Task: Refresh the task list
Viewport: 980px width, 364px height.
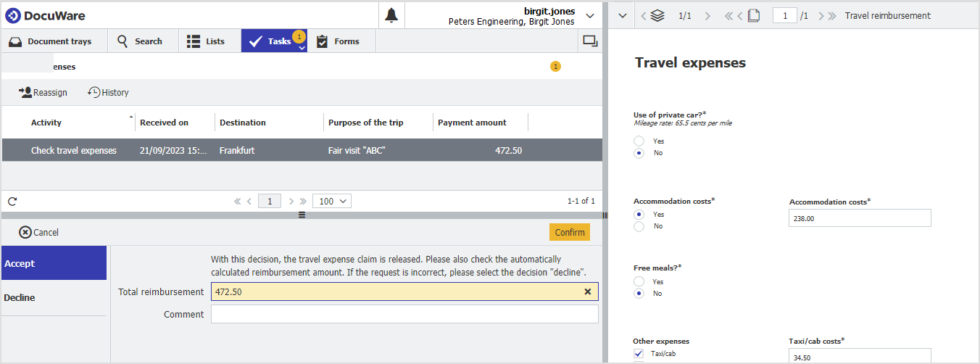Action: (12, 202)
